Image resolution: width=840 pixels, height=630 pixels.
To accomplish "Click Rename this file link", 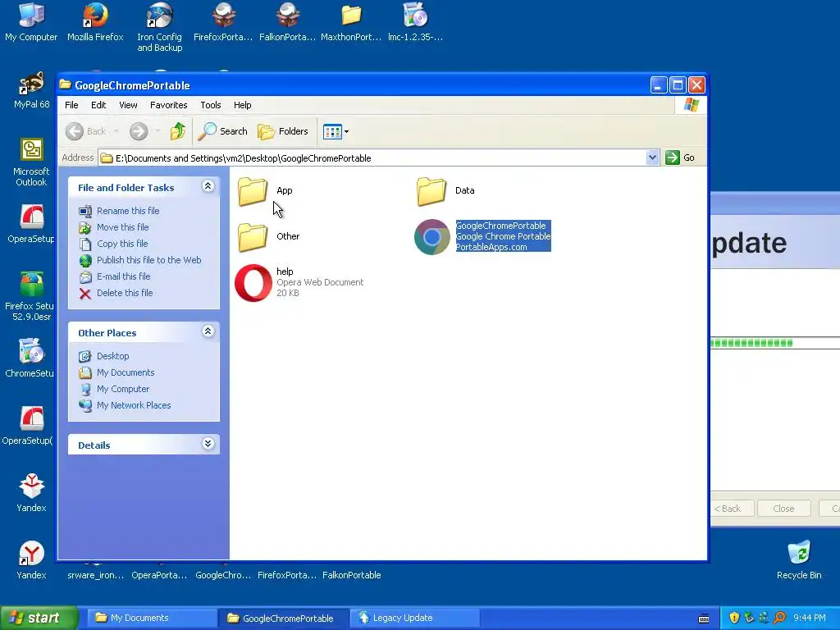I will tap(128, 211).
